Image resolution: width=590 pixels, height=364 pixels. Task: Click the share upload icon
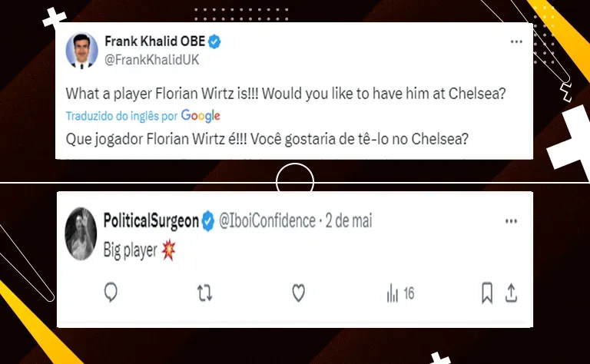pyautogui.click(x=512, y=293)
